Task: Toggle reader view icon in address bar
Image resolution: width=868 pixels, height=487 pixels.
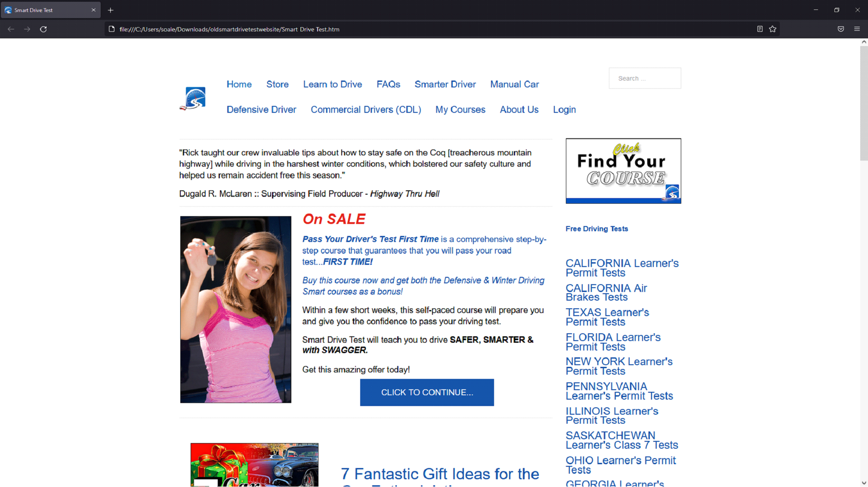Action: coord(760,29)
